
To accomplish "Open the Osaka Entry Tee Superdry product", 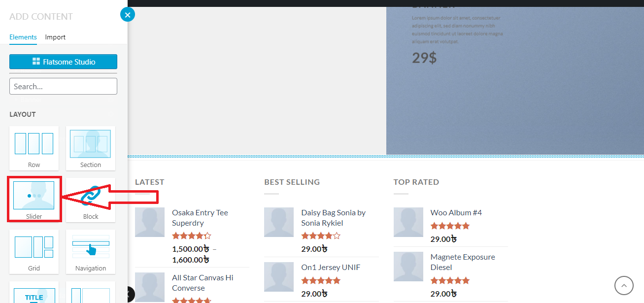I will pos(200,217).
